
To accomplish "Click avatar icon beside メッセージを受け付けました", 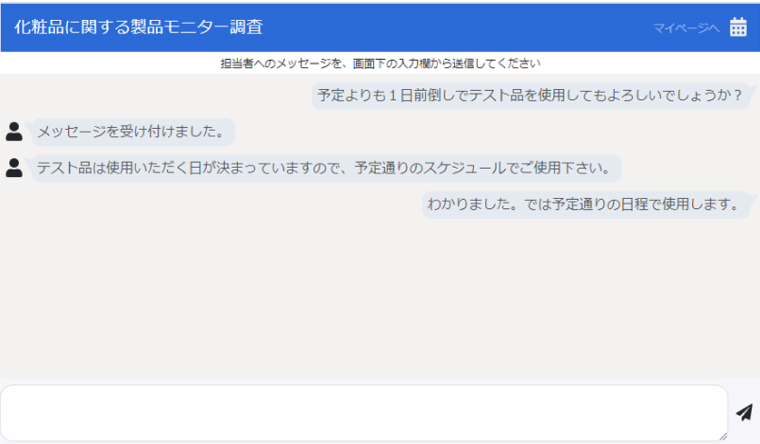I will 14,131.
